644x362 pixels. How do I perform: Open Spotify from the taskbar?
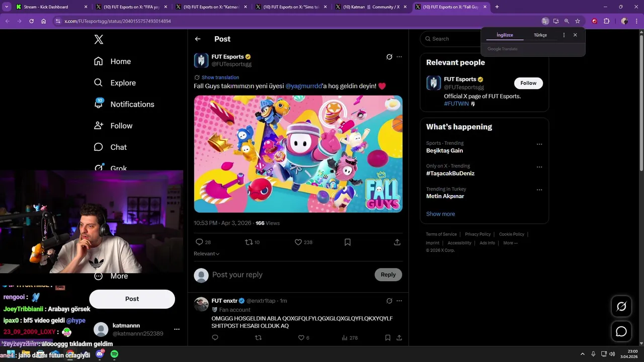114,354
